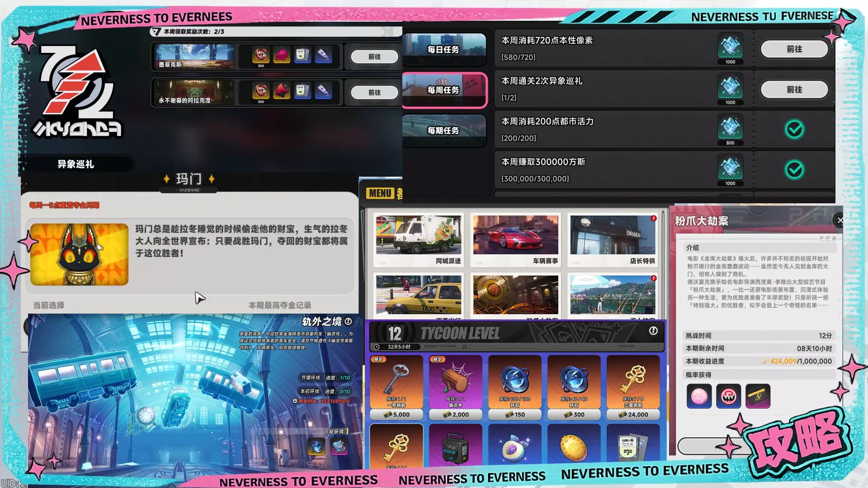Click the pink orb reward icon
Viewport: 868px width, 488px height.
click(x=699, y=396)
